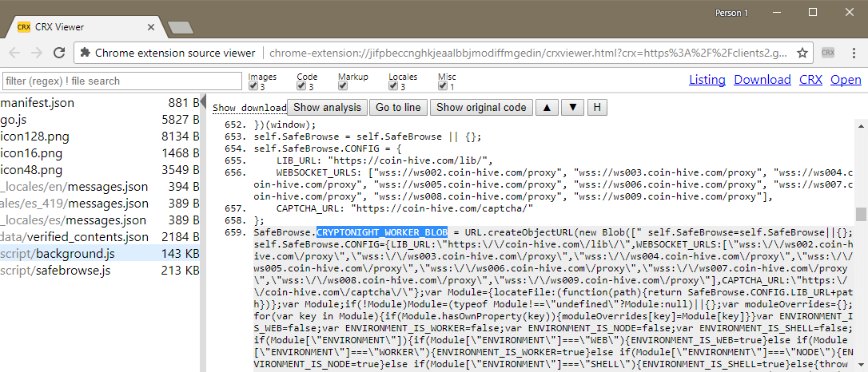The image size is (868, 372).
Task: Open the Listing link
Action: point(707,80)
